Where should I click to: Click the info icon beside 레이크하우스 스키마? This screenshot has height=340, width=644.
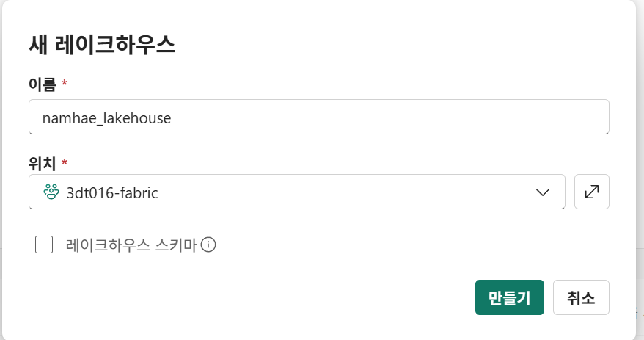tap(208, 245)
